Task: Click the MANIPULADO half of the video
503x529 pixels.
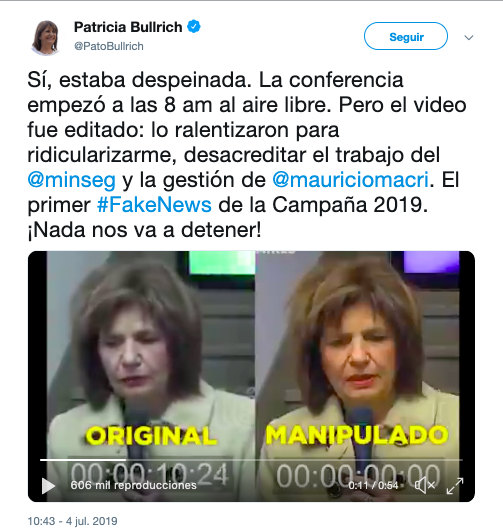Action: coord(358,354)
